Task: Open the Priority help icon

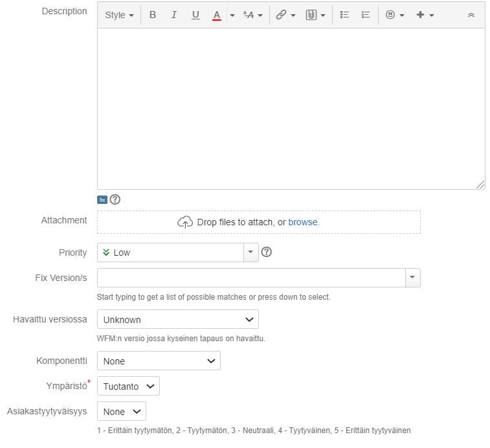Action: 266,252
